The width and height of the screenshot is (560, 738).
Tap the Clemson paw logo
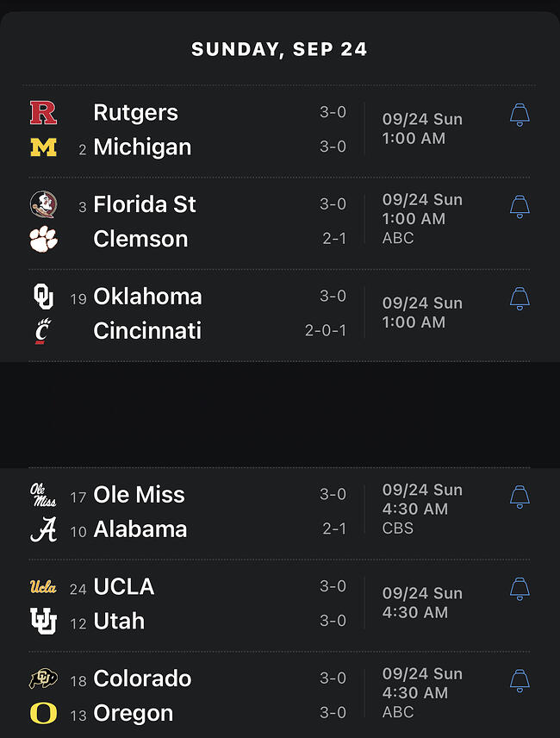43,239
